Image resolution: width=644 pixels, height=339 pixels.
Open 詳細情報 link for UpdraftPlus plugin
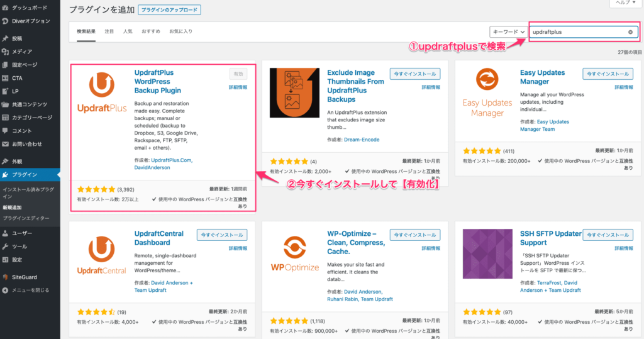tap(238, 87)
